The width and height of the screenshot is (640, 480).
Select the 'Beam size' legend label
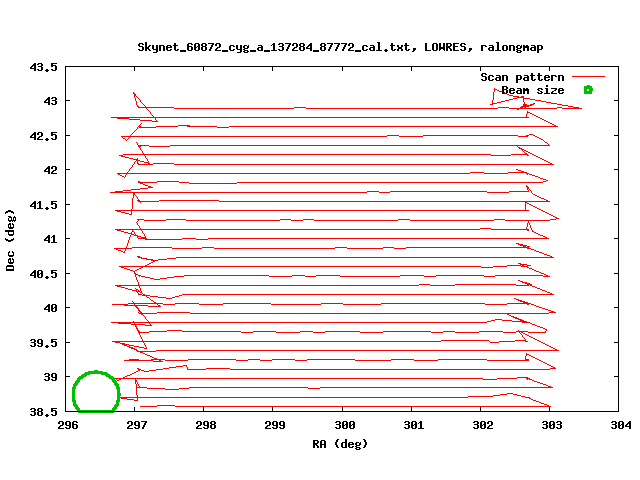[533, 90]
